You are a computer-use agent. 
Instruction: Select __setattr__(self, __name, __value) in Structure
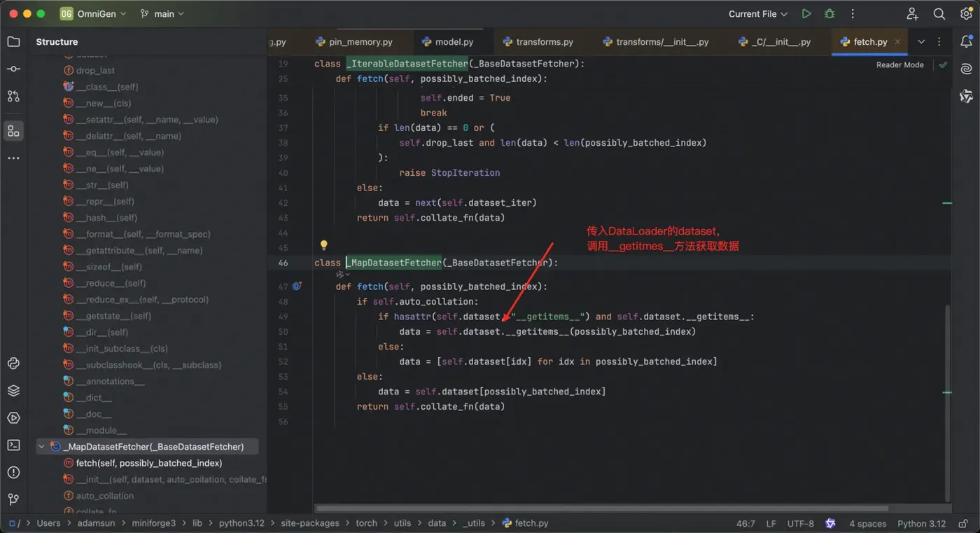pos(147,120)
